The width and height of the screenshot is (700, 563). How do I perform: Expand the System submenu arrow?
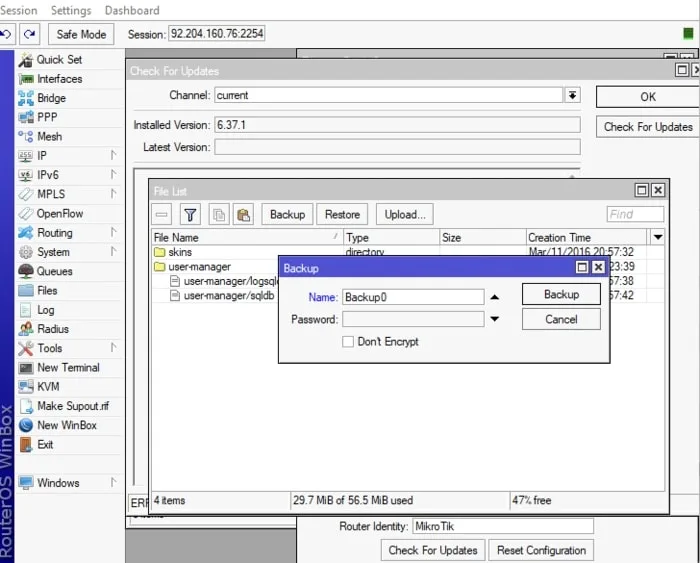tap(113, 251)
